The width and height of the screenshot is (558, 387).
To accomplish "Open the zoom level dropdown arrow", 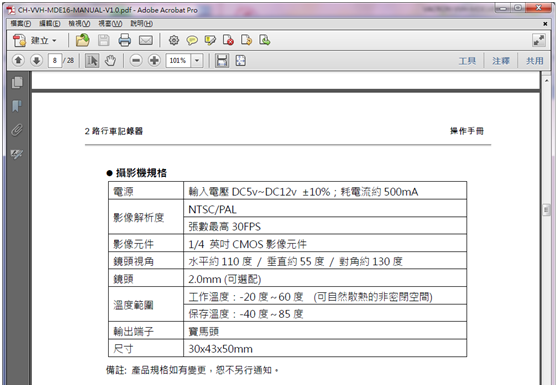I will (197, 61).
